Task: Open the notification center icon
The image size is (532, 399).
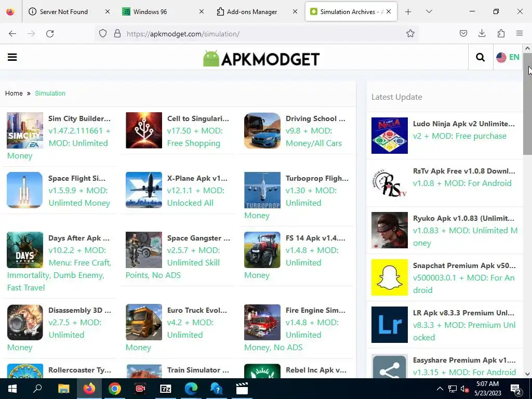Action: [x=516, y=390]
